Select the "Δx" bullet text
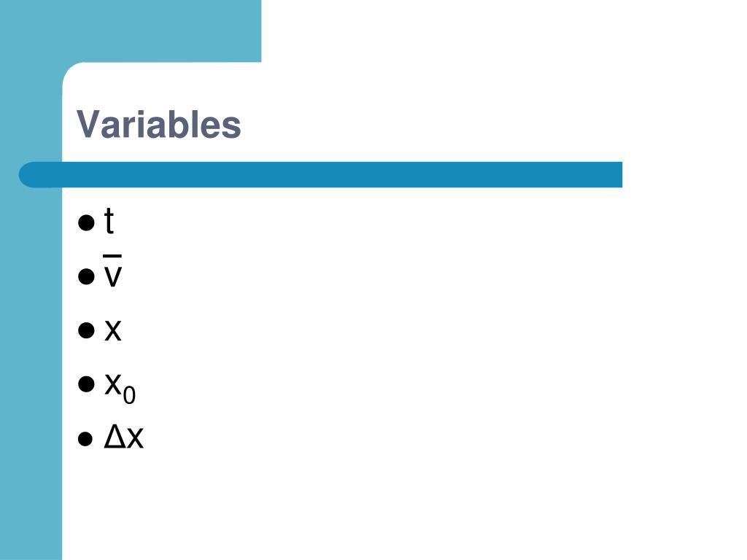This screenshot has height=560, width=747. (x=124, y=437)
